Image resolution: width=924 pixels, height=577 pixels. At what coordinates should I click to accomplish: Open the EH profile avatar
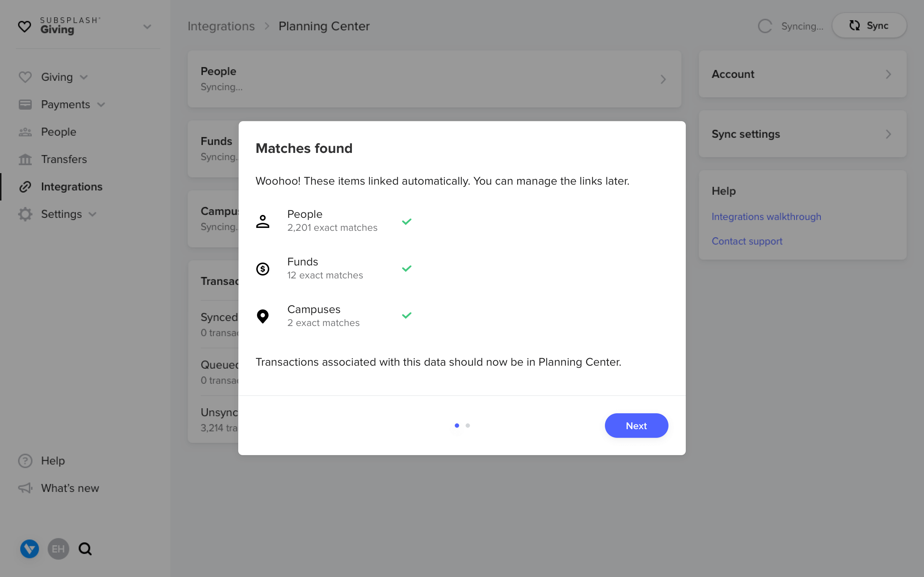(58, 549)
